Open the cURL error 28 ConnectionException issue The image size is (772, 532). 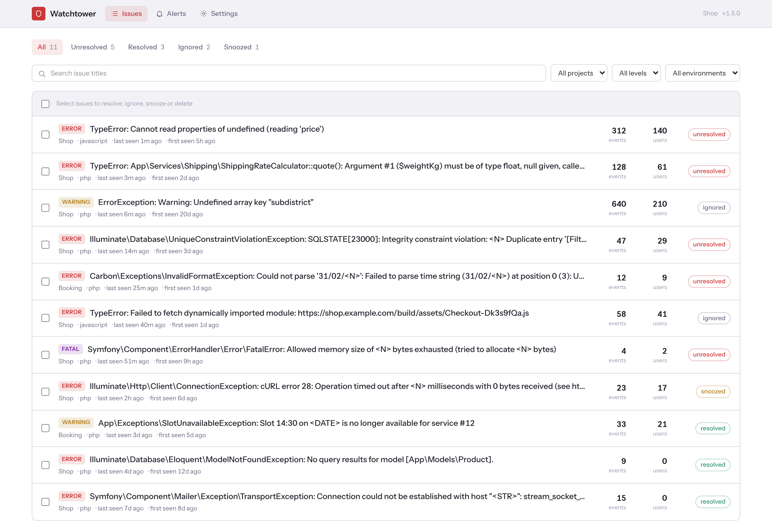point(337,386)
